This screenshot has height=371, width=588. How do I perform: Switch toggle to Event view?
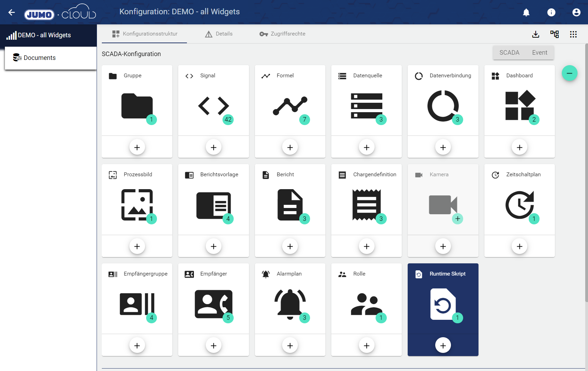(x=540, y=53)
